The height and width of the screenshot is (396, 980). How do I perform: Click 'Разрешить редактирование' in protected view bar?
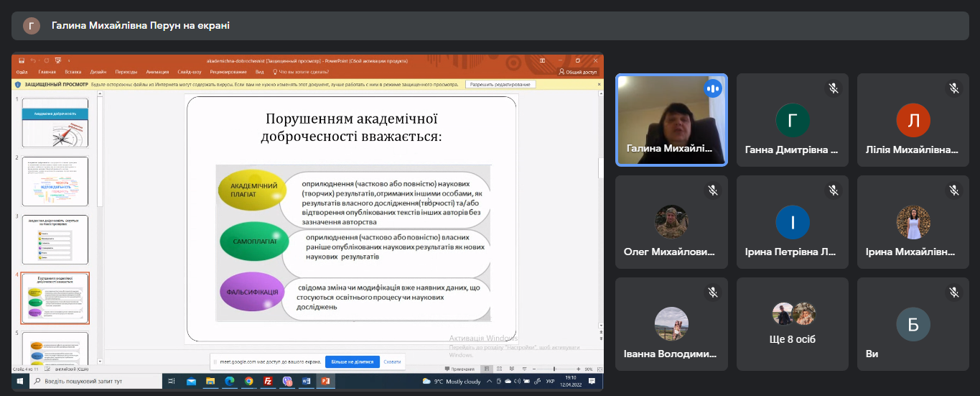click(501, 84)
